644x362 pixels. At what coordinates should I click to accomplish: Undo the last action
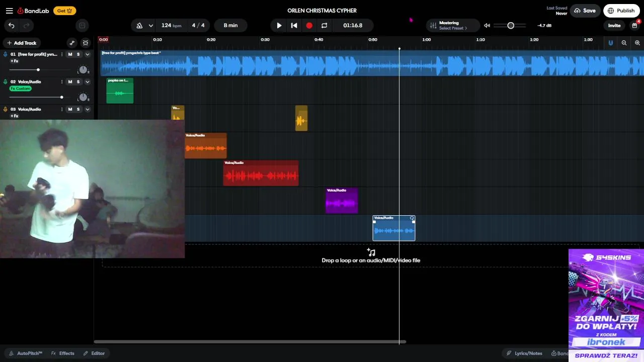pos(12,25)
